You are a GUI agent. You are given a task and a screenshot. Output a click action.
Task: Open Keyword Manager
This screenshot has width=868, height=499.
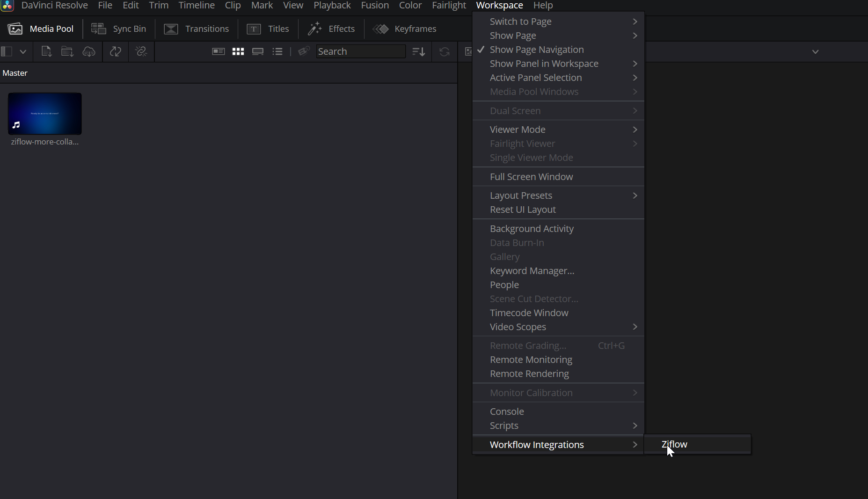coord(558,271)
